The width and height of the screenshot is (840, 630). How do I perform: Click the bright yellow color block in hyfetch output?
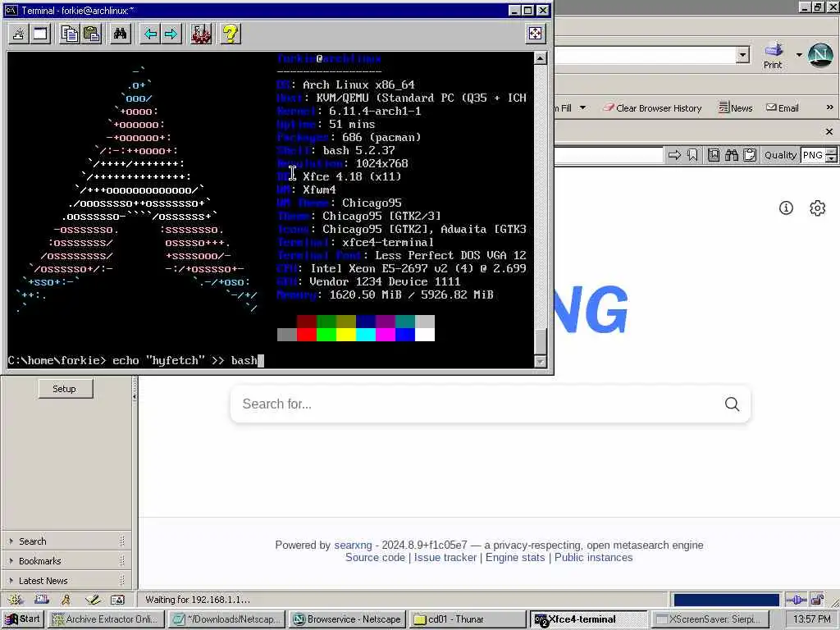click(x=346, y=335)
